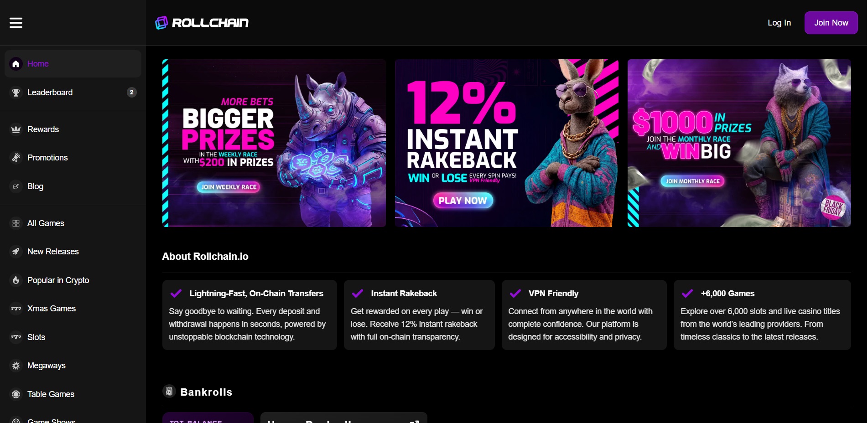Viewport: 868px width, 423px height.
Task: Click the Blog pencil icon
Action: tap(16, 186)
